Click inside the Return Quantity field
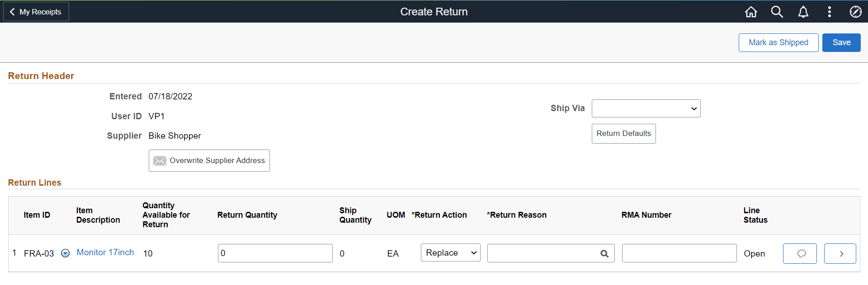The height and width of the screenshot is (285, 868). [275, 253]
